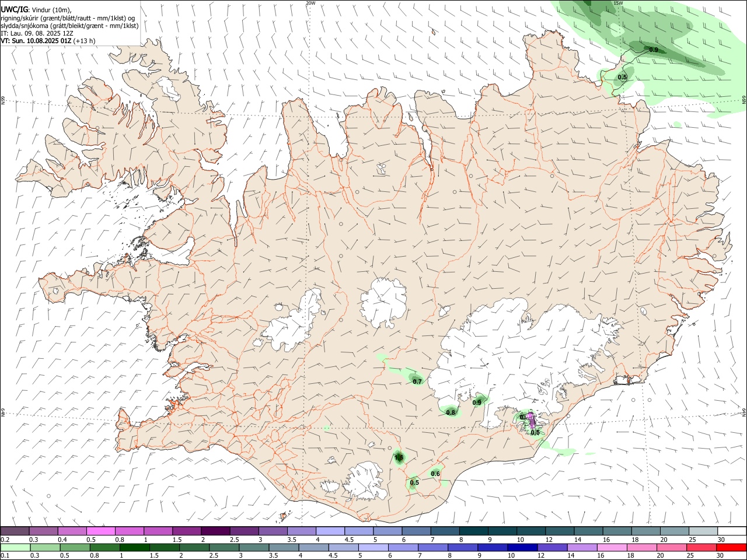The width and height of the screenshot is (747, 560).
Task: Click the mauve 0.2 swatch in upper legend row
Action: pos(15,531)
